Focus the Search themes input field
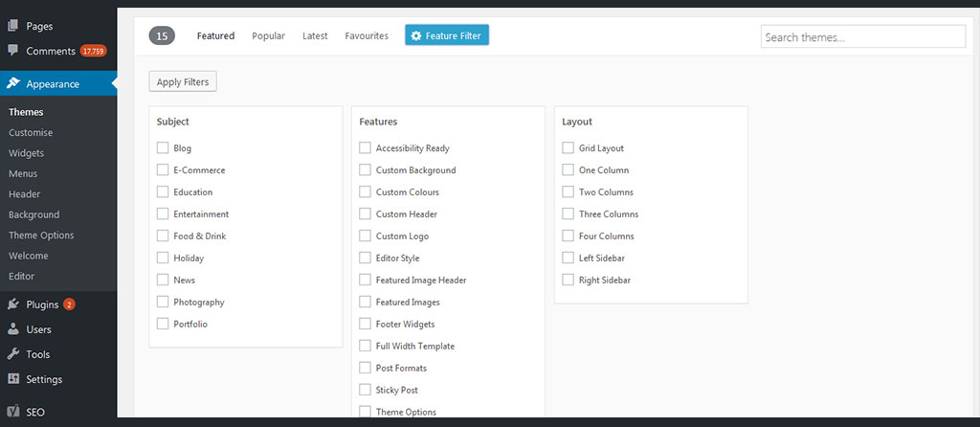 tap(863, 37)
